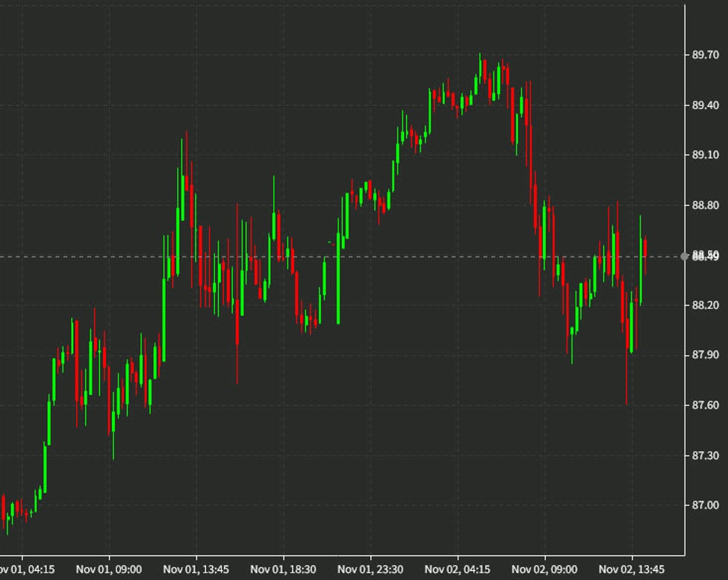Image resolution: width=728 pixels, height=580 pixels.
Task: Select the 89.10 price axis label
Action: pyautogui.click(x=706, y=155)
